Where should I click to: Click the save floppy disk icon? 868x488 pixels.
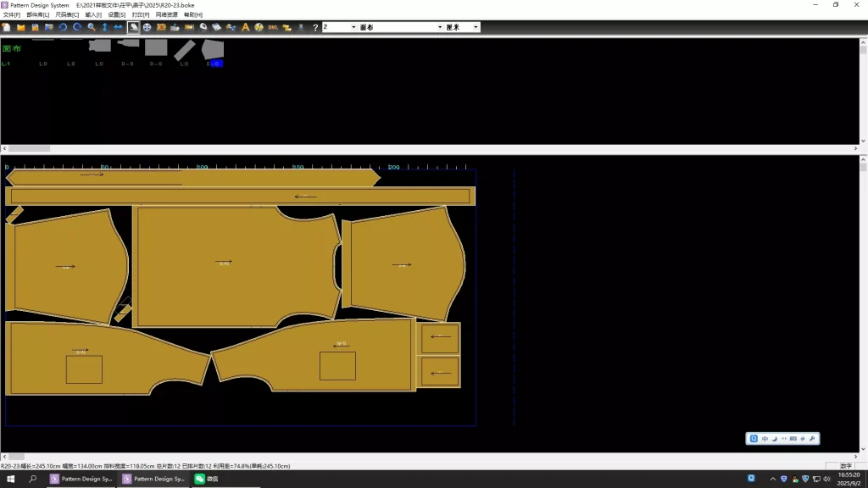point(36,27)
